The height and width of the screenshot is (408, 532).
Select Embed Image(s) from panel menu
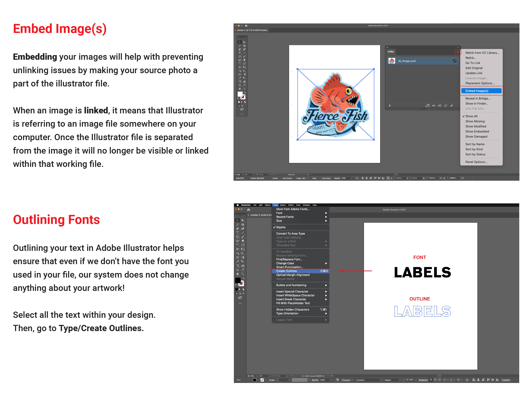(x=477, y=91)
